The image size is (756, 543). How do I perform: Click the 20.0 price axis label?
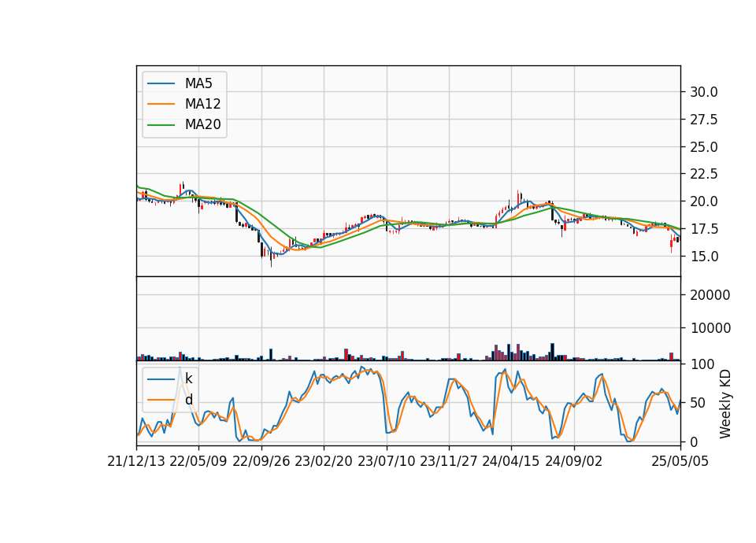(703, 201)
